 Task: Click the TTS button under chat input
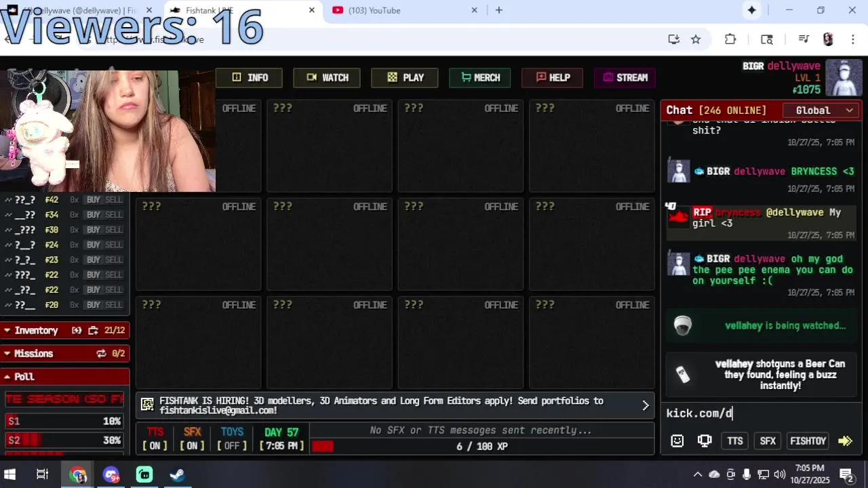[735, 441]
